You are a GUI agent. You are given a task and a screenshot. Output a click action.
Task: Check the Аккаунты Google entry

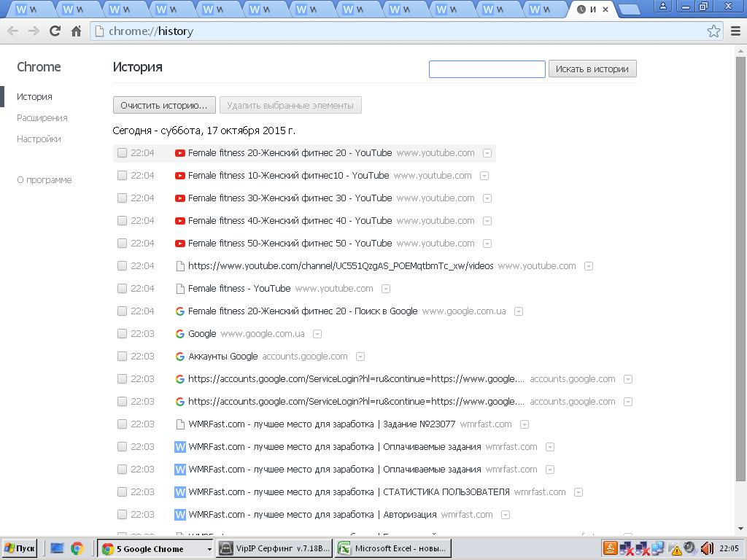[x=122, y=357]
